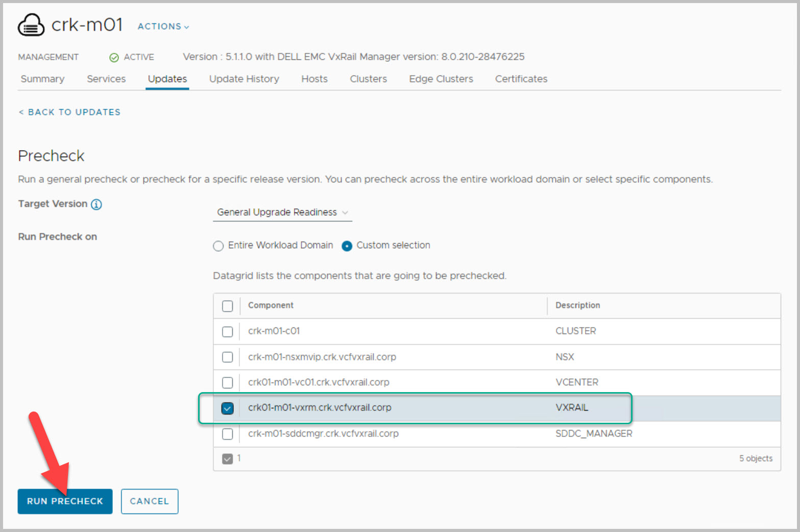Click the Target Version info icon
The width and height of the screenshot is (800, 532).
(x=96, y=204)
